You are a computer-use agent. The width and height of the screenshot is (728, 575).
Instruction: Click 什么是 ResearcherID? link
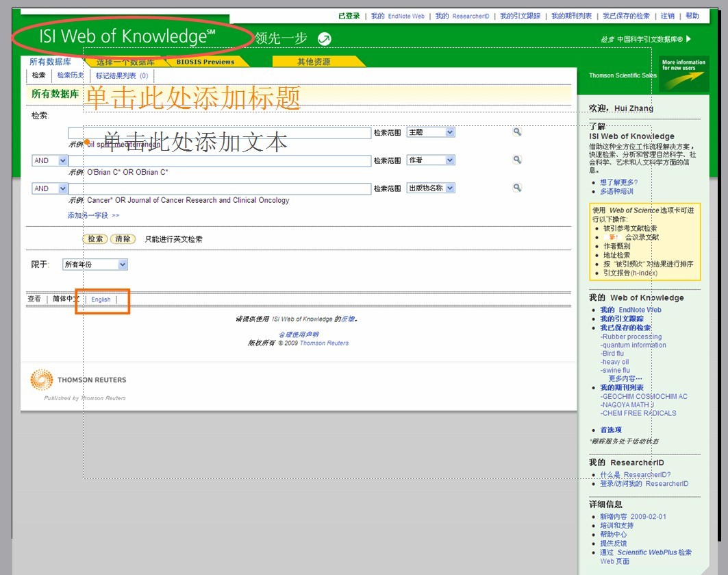point(635,475)
